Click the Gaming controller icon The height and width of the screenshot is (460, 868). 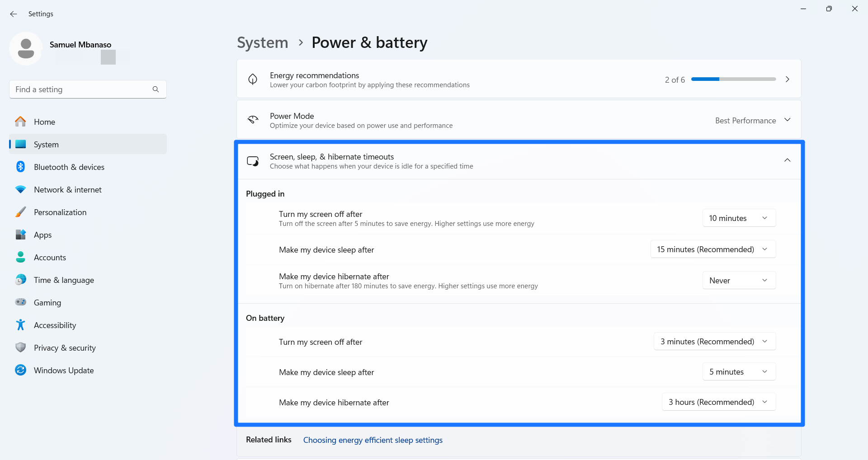pyautogui.click(x=20, y=302)
